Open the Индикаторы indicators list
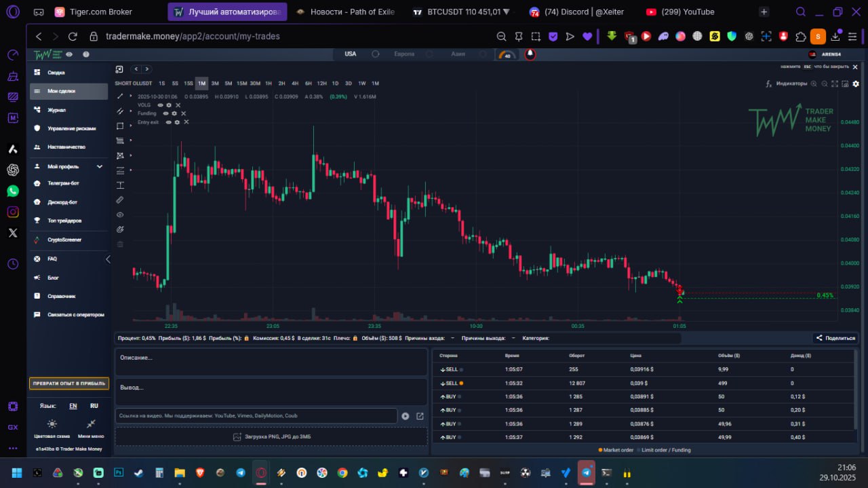The height and width of the screenshot is (488, 868). pos(787,83)
